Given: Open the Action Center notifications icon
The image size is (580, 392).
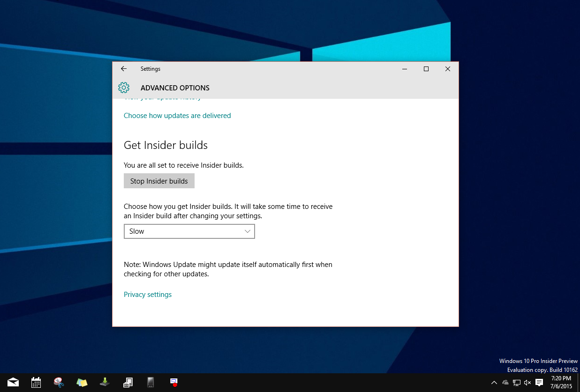Looking at the screenshot, I should (539, 383).
